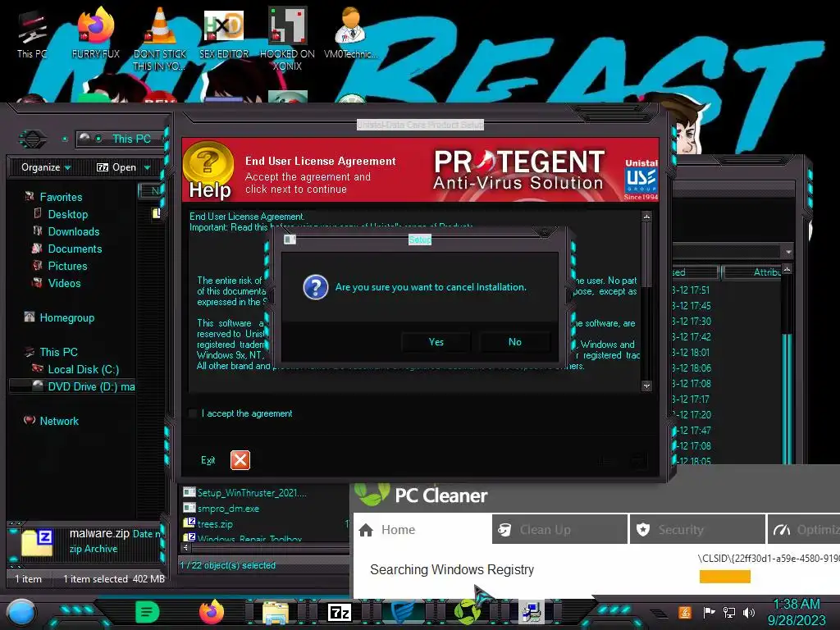Open the Security tab in PC Cleaner
This screenshot has width=840, height=630.
[x=697, y=529]
